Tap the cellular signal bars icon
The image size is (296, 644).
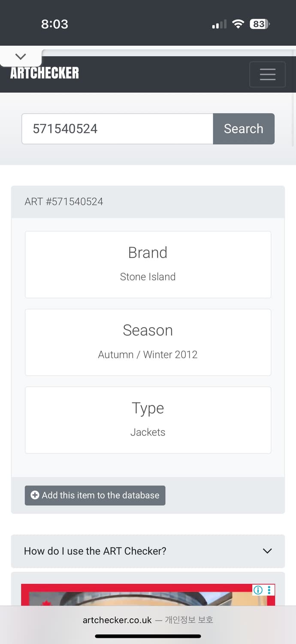(219, 25)
